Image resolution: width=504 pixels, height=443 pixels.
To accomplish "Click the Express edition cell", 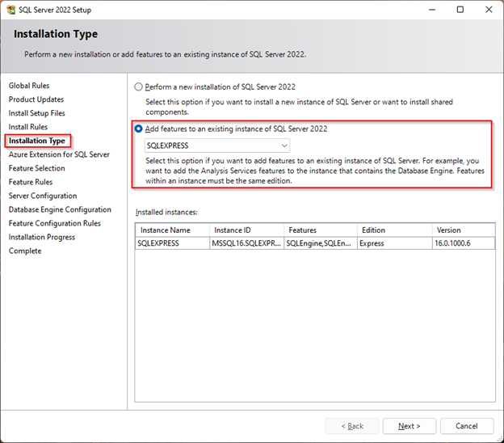I will click(x=395, y=243).
